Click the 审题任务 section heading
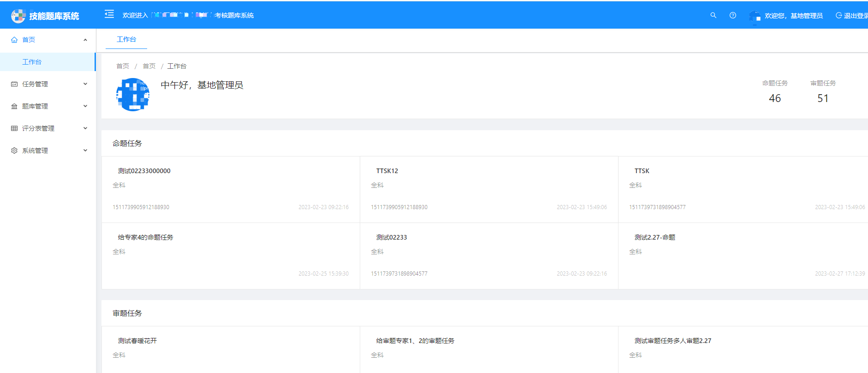This screenshot has height=373, width=868. pyautogui.click(x=127, y=313)
